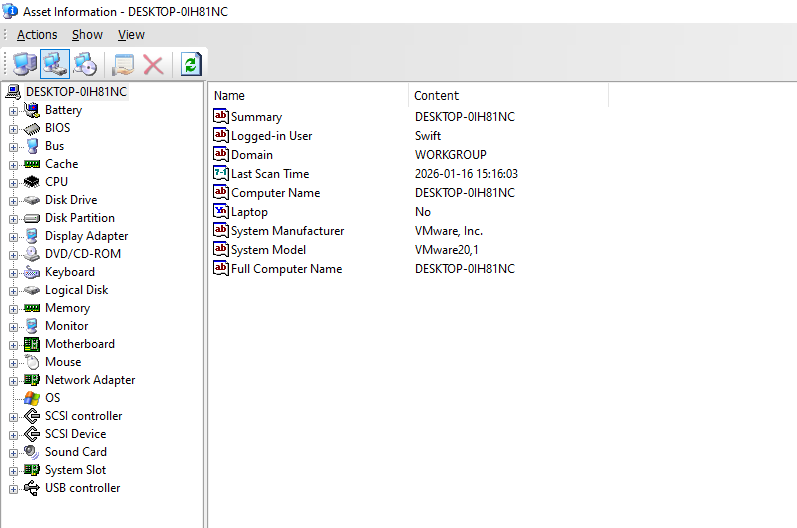Click the Motherboard icon in tree
Viewport: 797px width, 528px height.
pyautogui.click(x=32, y=344)
